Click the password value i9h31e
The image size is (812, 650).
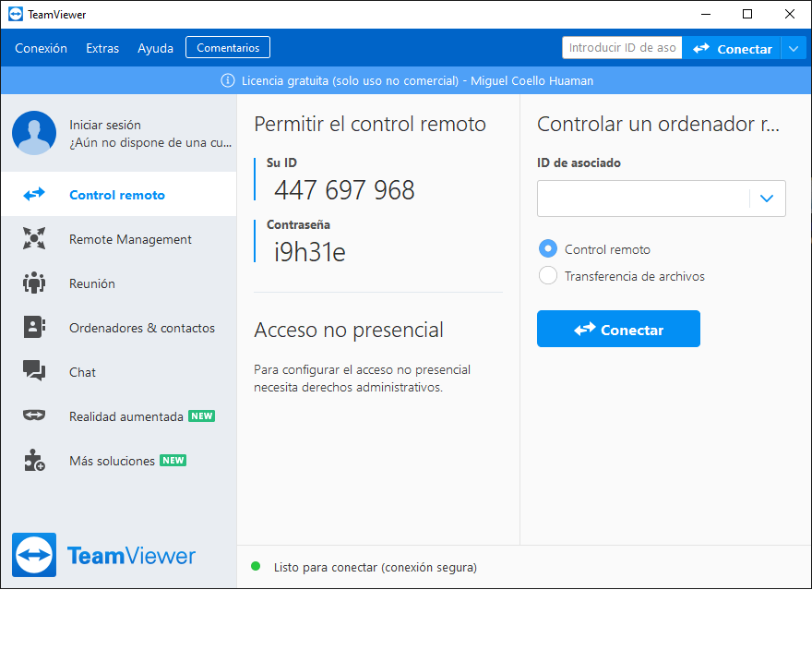(x=310, y=252)
